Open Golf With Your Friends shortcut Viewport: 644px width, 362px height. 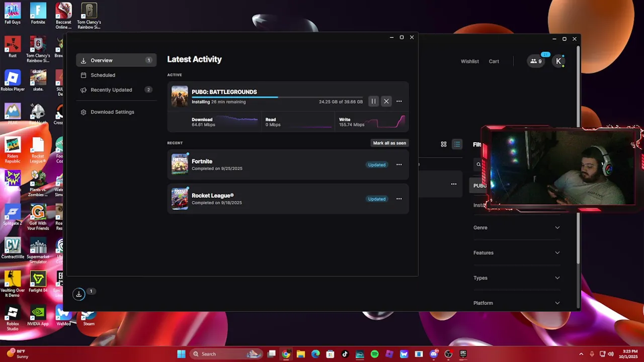click(38, 217)
